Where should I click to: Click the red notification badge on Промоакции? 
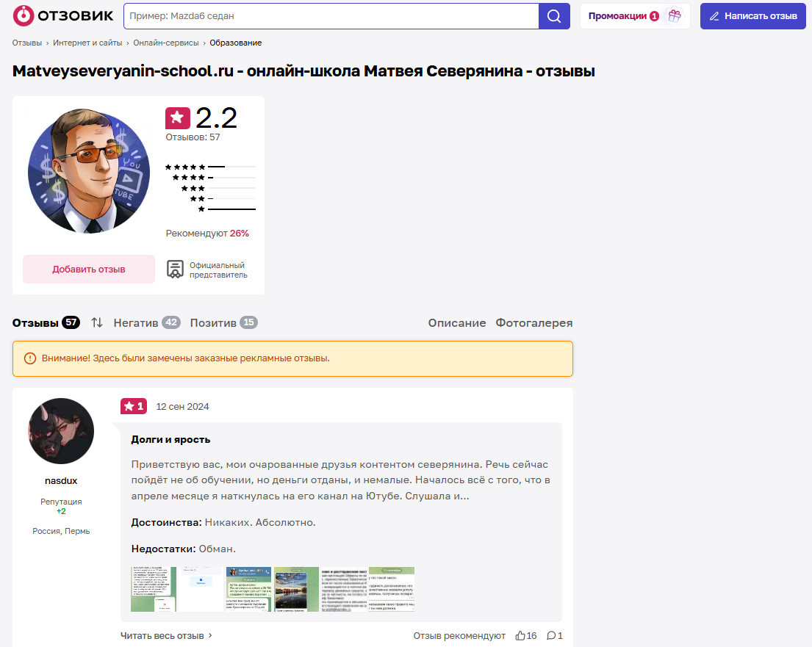(655, 16)
